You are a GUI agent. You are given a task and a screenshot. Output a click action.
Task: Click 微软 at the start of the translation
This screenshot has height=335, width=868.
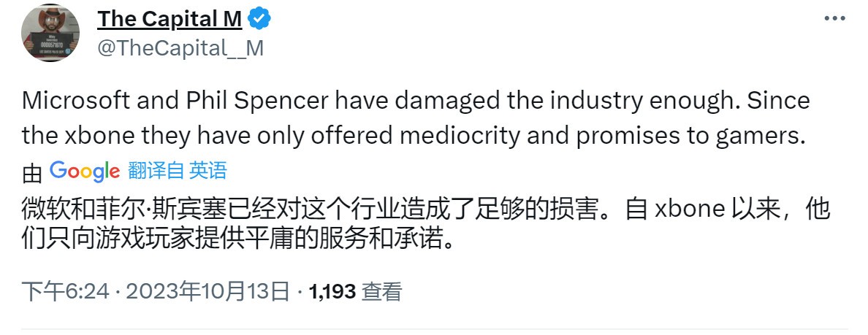42,209
